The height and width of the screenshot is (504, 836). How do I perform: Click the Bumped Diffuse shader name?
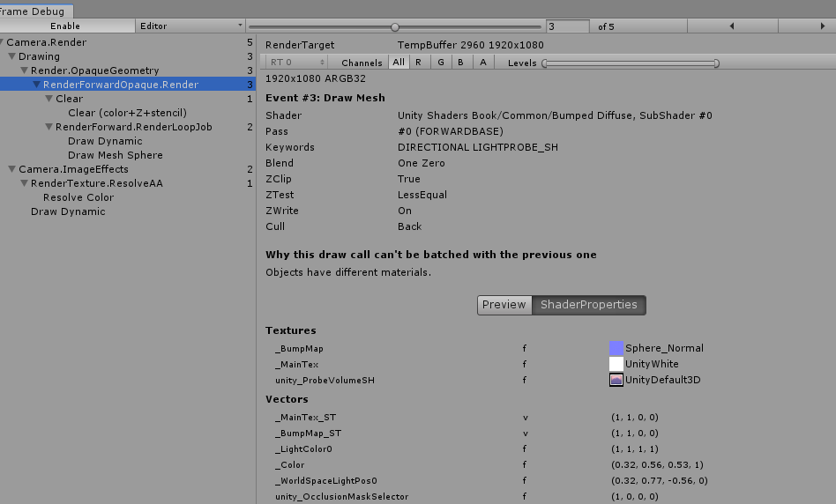tap(555, 115)
